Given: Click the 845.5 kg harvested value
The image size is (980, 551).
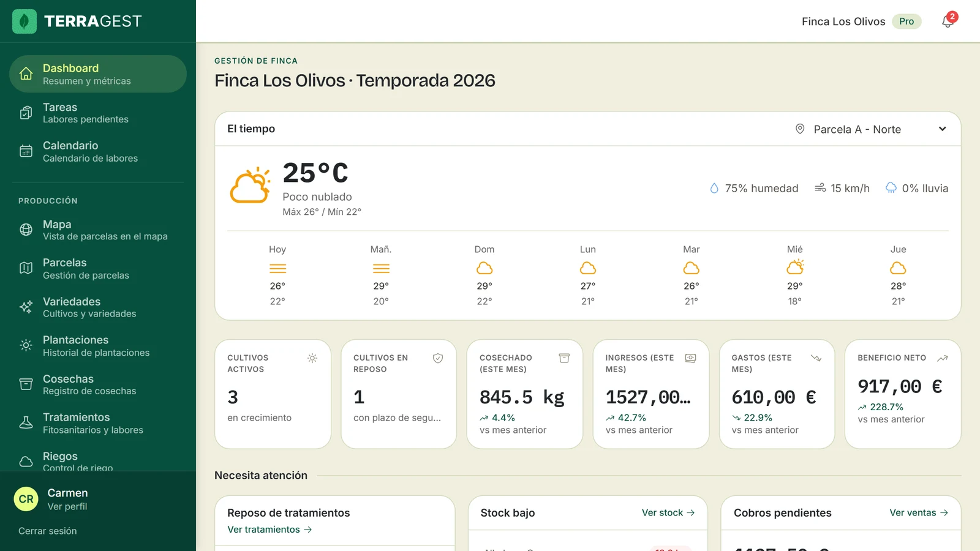Looking at the screenshot, I should [522, 397].
